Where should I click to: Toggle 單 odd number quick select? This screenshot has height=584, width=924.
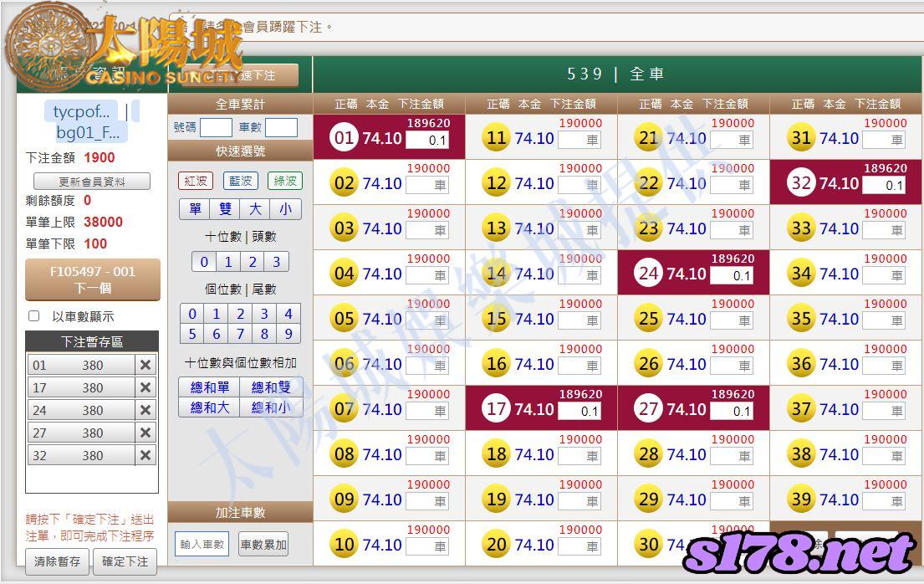[x=195, y=209]
